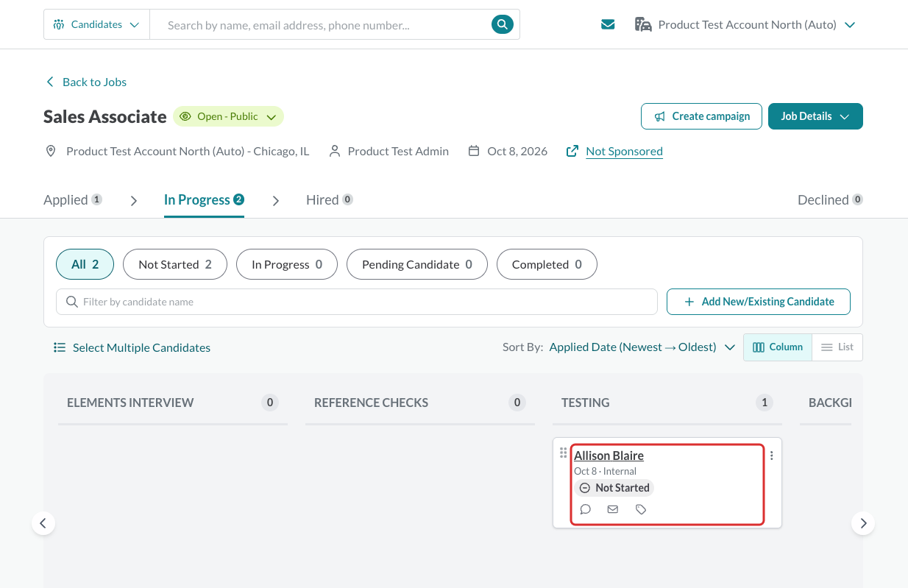This screenshot has width=908, height=588.
Task: Click the TESTING column header
Action: pyautogui.click(x=585, y=403)
